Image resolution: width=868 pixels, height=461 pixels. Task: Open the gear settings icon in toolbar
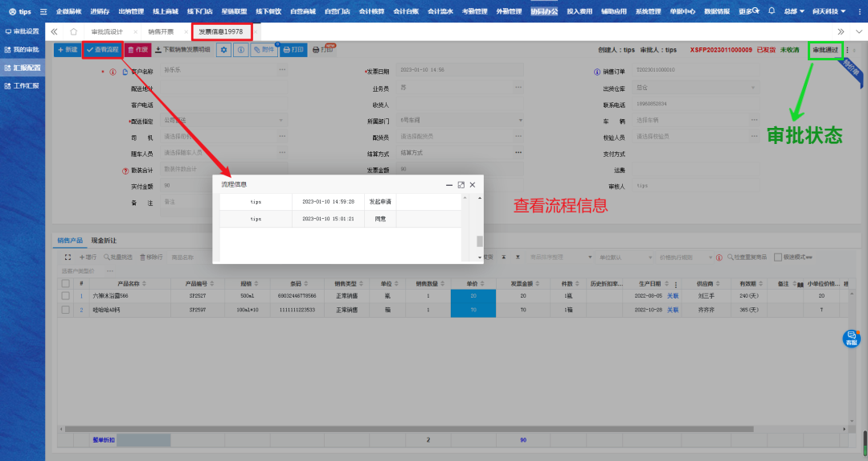click(x=223, y=50)
